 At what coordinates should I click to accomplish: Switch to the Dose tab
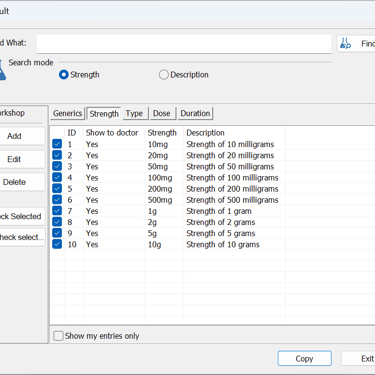point(162,113)
